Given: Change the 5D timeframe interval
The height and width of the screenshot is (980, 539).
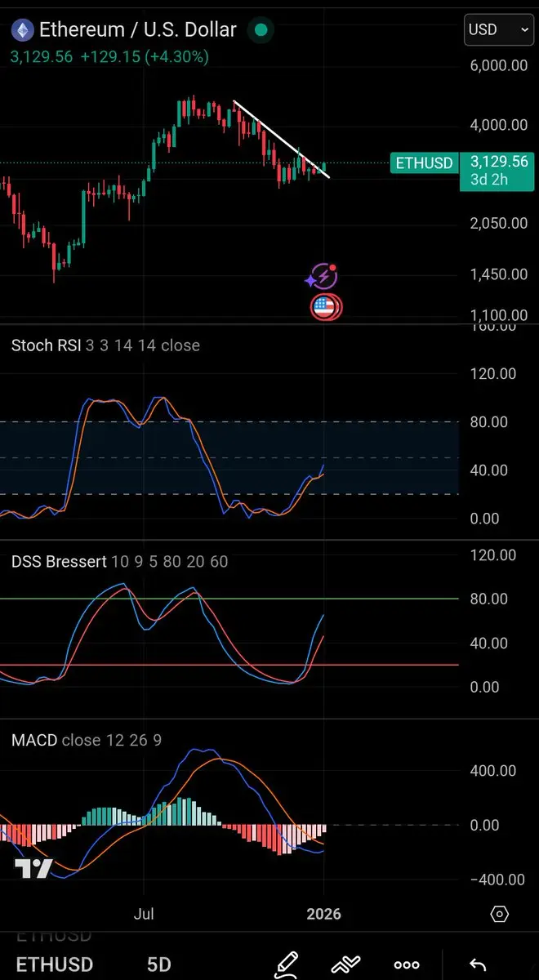Looking at the screenshot, I should [158, 964].
